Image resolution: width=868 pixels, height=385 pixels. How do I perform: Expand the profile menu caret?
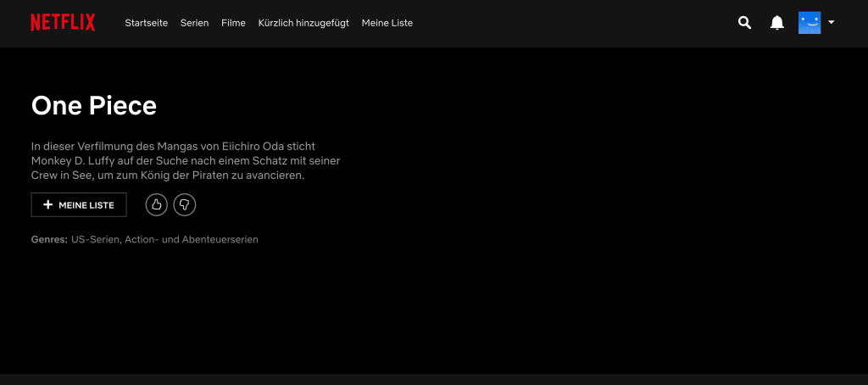click(832, 23)
